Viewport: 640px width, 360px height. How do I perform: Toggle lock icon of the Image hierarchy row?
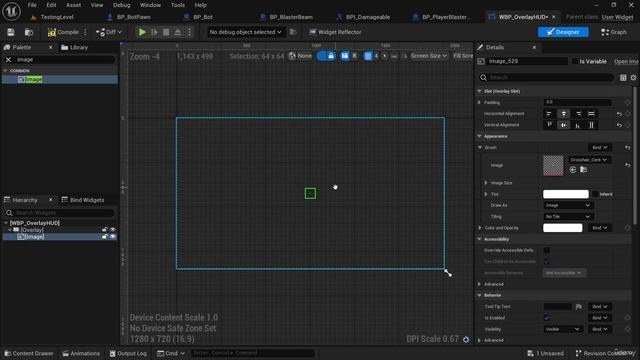[105, 237]
